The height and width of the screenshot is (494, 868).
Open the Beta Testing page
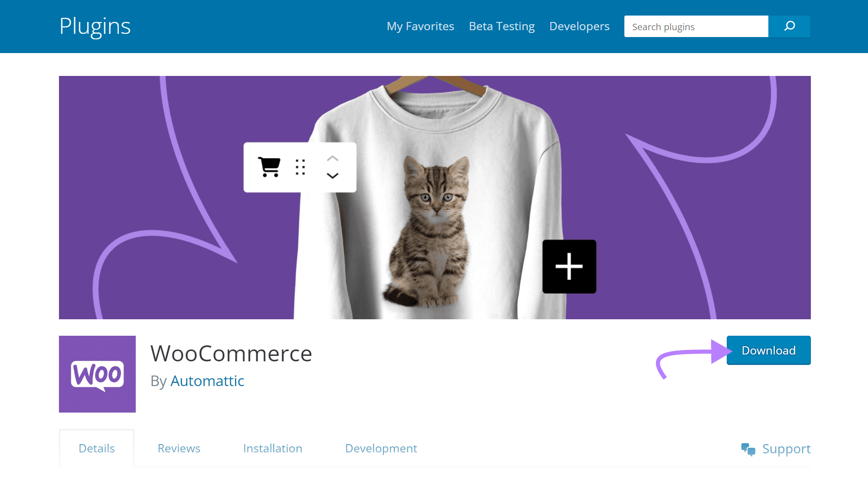[x=501, y=26]
